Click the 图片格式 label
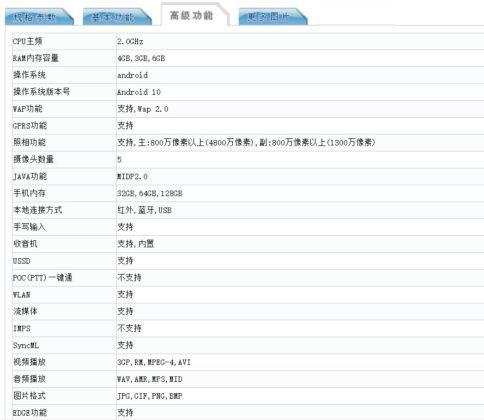 tap(29, 396)
